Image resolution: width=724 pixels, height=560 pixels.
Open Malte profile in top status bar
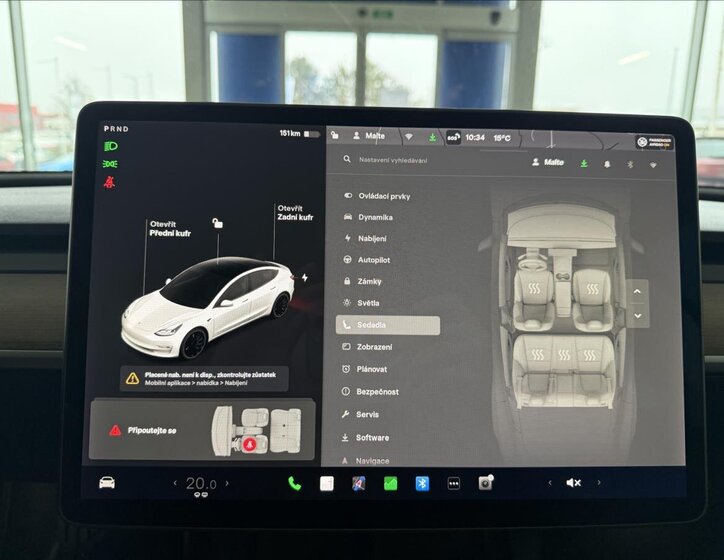click(x=369, y=136)
